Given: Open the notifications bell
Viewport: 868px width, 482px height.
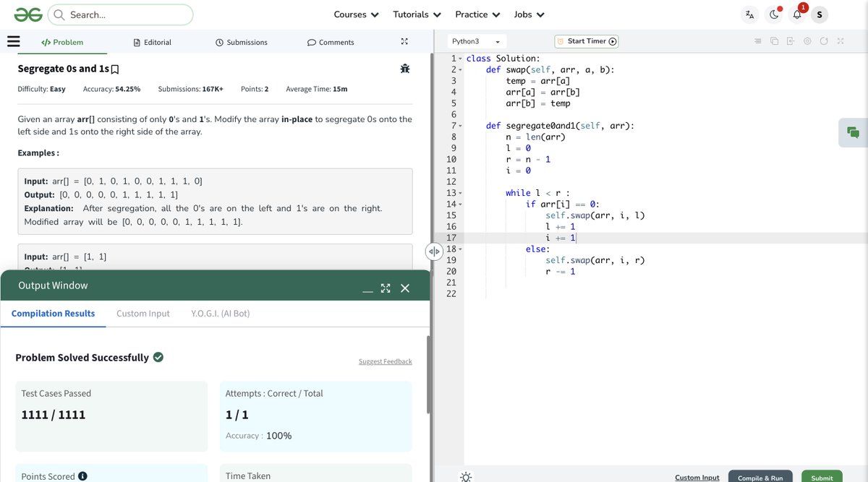Looking at the screenshot, I should tap(797, 14).
